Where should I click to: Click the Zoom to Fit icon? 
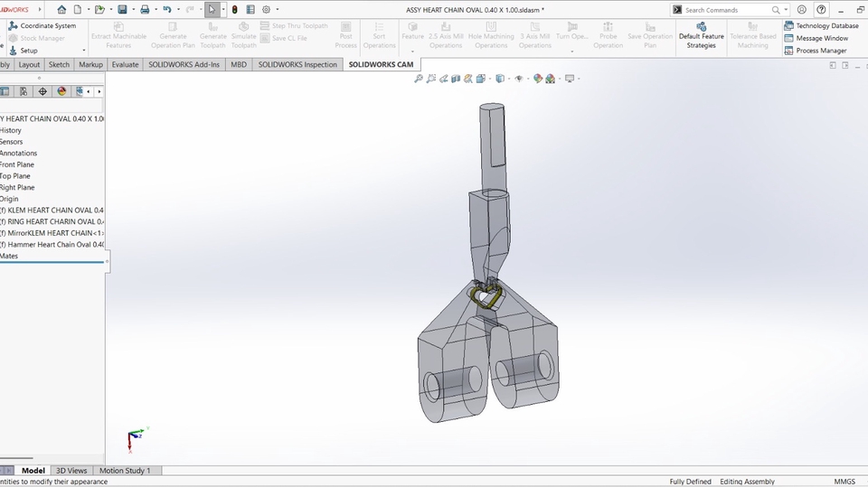(x=419, y=79)
